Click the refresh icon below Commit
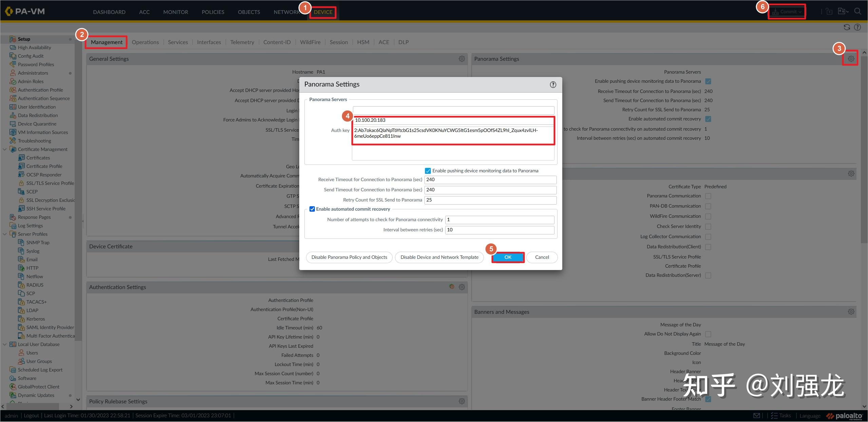The image size is (868, 422). (x=847, y=27)
